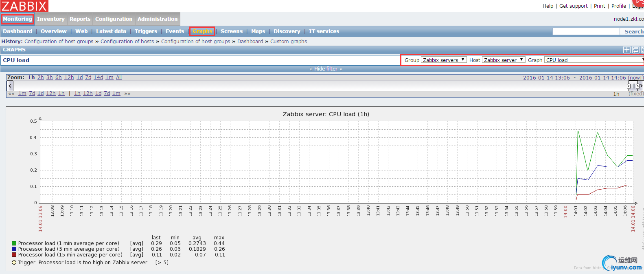Go to the Maps submenu
Image resolution: width=644 pixels, height=274 pixels.
(x=258, y=31)
